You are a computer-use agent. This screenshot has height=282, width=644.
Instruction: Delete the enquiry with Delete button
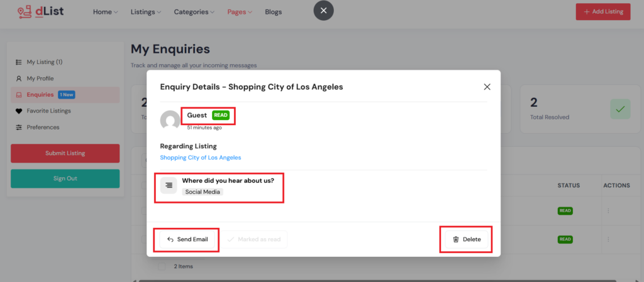pos(466,239)
